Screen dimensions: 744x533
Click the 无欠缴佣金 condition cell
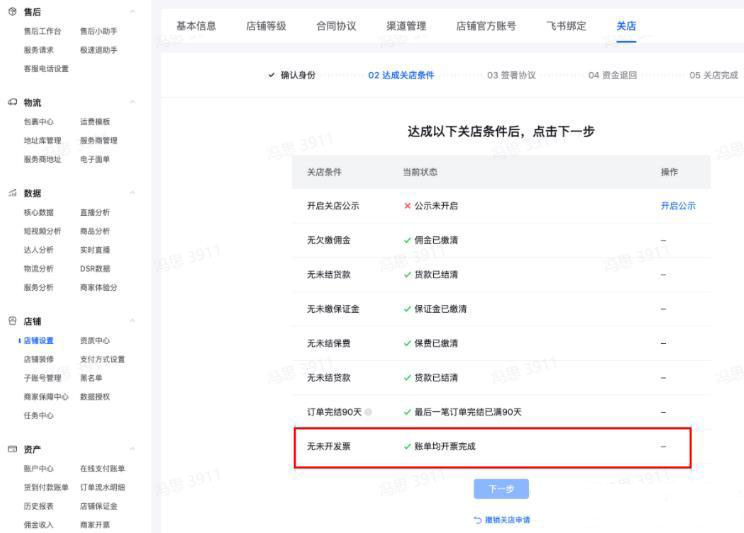coord(329,240)
